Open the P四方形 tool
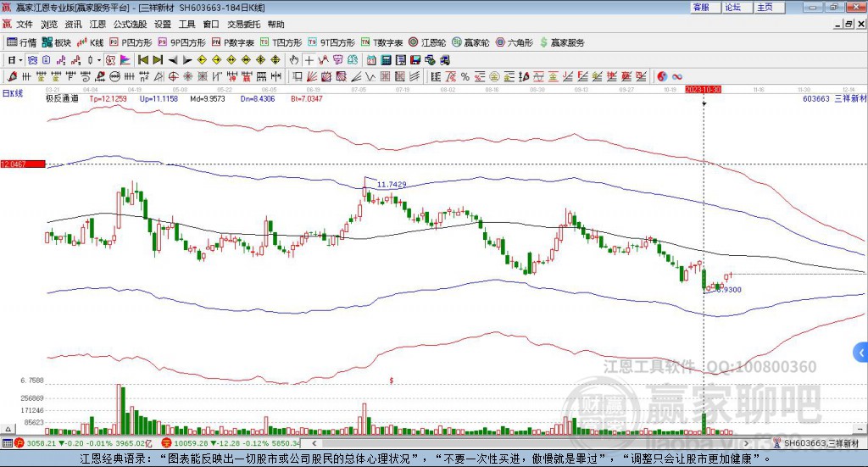The image size is (868, 467). point(131,42)
